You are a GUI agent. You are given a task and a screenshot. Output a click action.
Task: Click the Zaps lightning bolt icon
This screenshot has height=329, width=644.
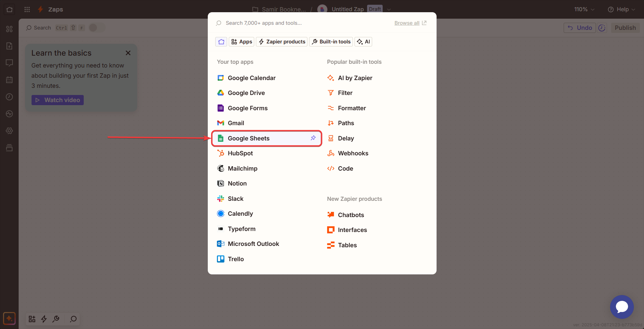(x=40, y=9)
